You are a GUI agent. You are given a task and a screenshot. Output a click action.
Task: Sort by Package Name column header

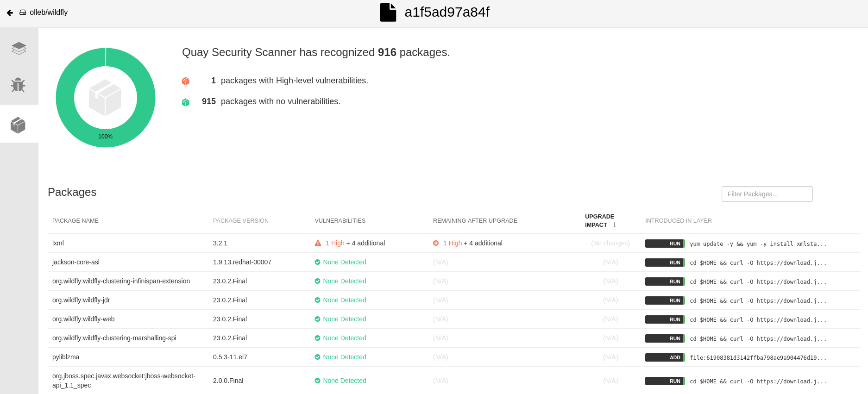75,221
